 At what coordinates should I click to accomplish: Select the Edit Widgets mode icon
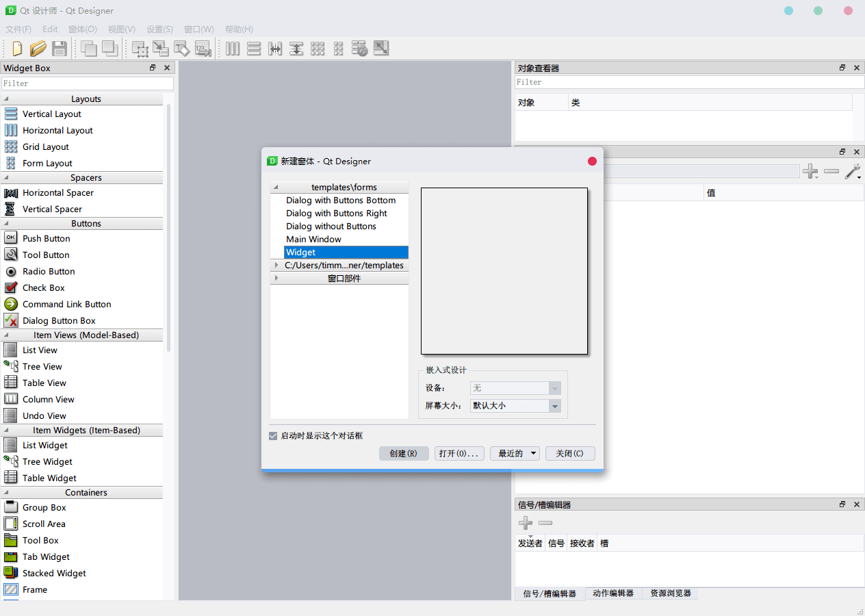140,49
